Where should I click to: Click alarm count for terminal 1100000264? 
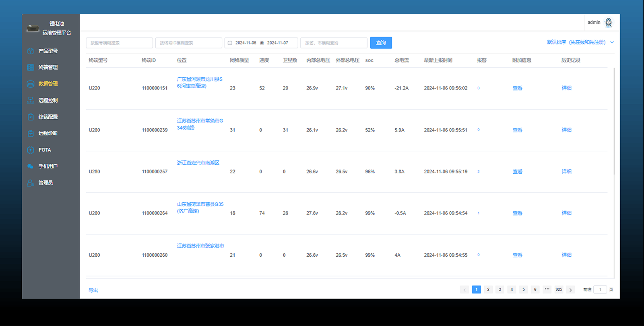tap(478, 213)
